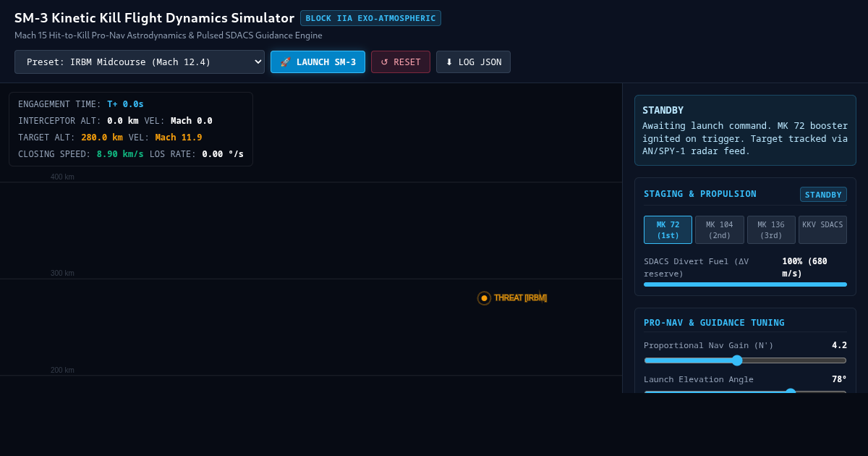Click the launch elevation value 78°
This screenshot has height=456, width=868.
(x=839, y=379)
